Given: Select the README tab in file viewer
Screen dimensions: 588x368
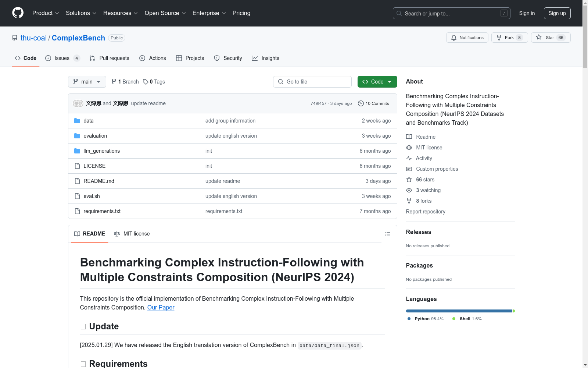Looking at the screenshot, I should tap(90, 234).
